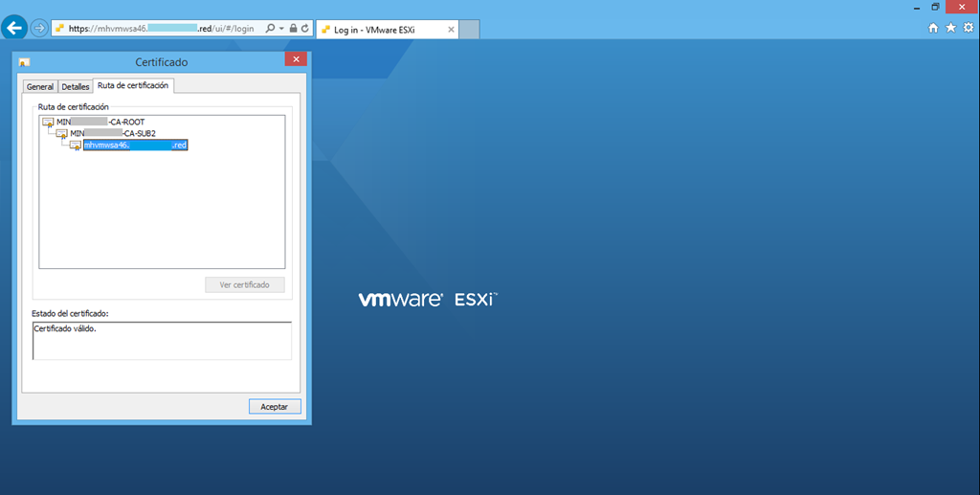Screen dimensions: 980x495
Task: Open the Tools gear icon
Action: pyautogui.click(x=968, y=28)
